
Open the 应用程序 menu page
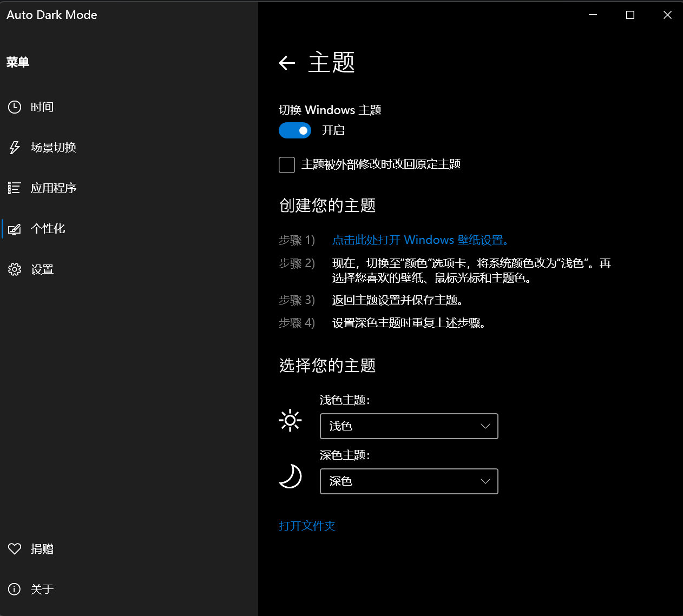tap(129, 188)
